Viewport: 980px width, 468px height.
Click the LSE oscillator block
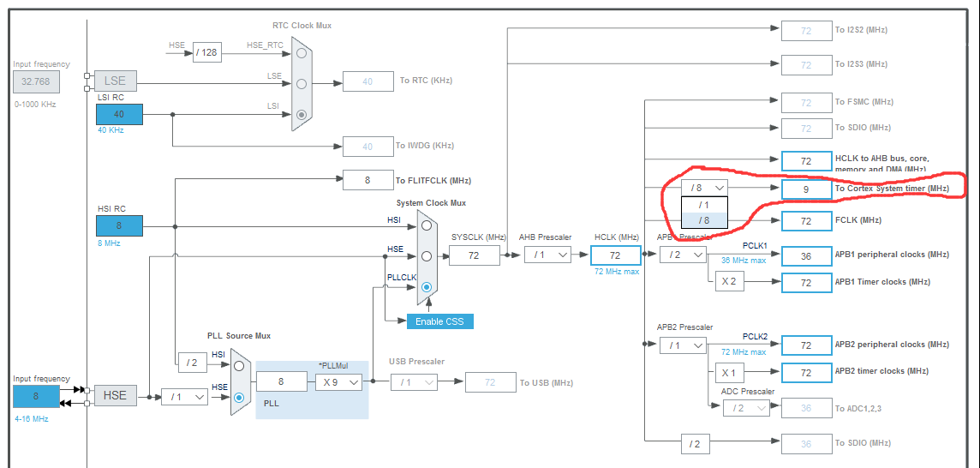click(115, 81)
